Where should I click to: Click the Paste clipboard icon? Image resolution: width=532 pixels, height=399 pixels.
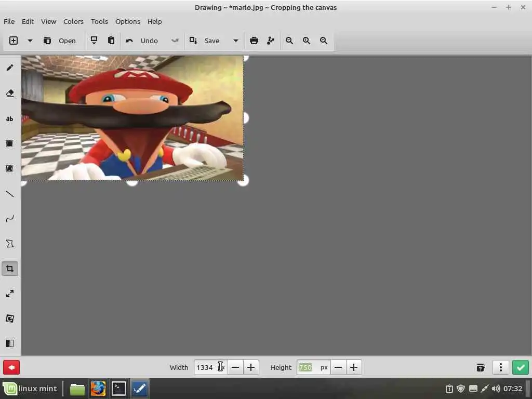[x=111, y=41]
